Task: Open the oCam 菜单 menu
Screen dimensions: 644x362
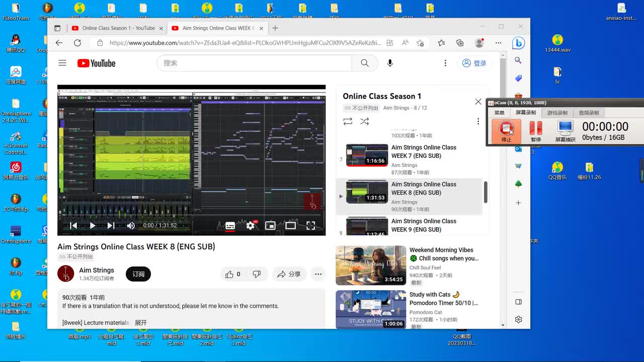Action: 499,113
